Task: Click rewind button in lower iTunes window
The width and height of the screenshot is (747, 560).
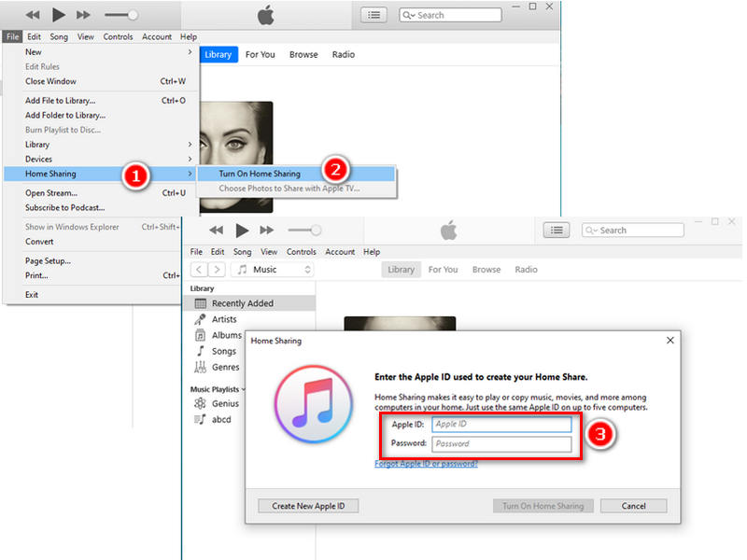Action: [x=216, y=231]
